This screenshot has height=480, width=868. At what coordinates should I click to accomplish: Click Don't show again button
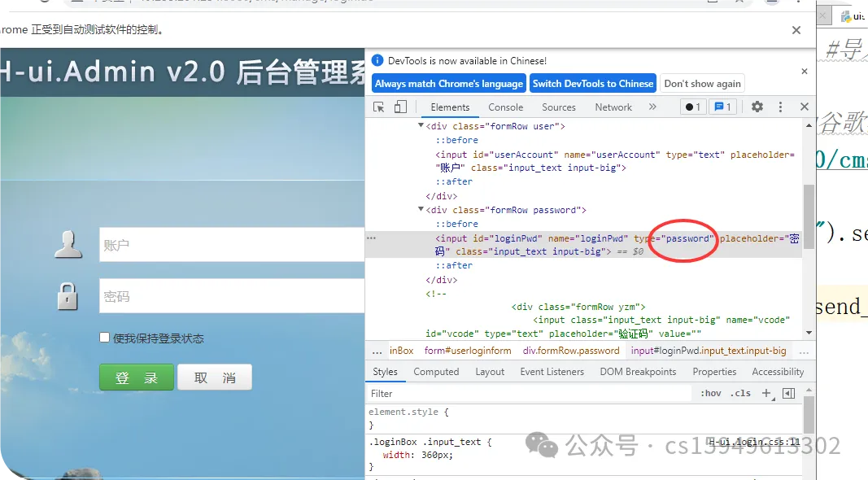coord(702,84)
